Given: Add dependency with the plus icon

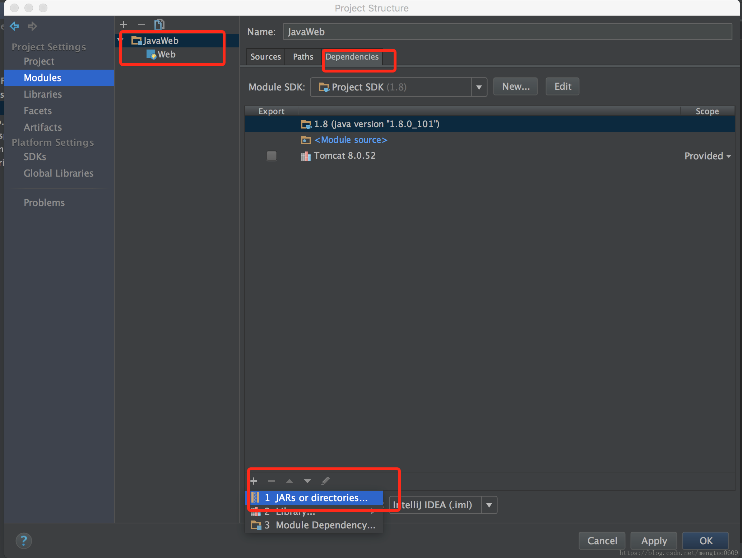Looking at the screenshot, I should [x=254, y=481].
